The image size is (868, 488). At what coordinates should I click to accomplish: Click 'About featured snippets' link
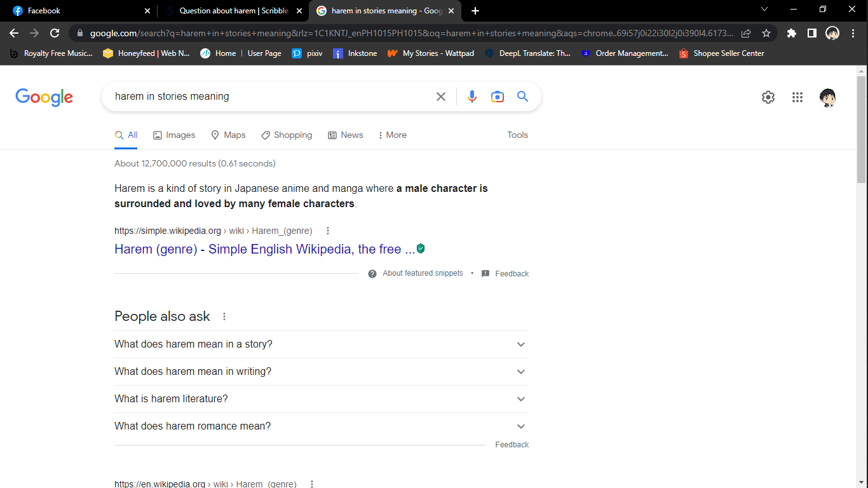click(423, 273)
